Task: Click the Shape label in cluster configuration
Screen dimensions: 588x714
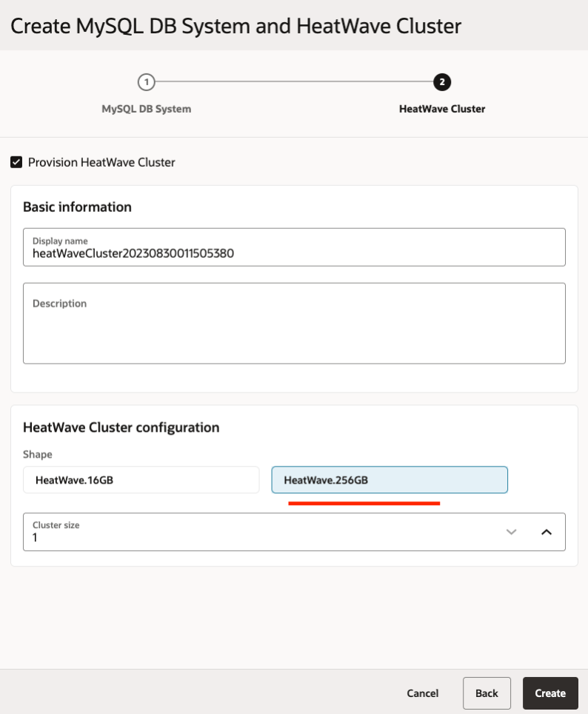Action: pos(37,454)
